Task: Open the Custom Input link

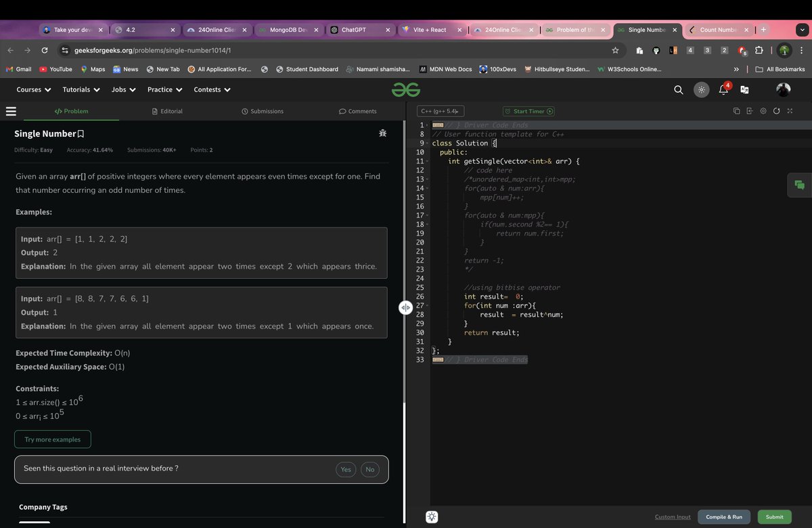Action: [x=673, y=517]
